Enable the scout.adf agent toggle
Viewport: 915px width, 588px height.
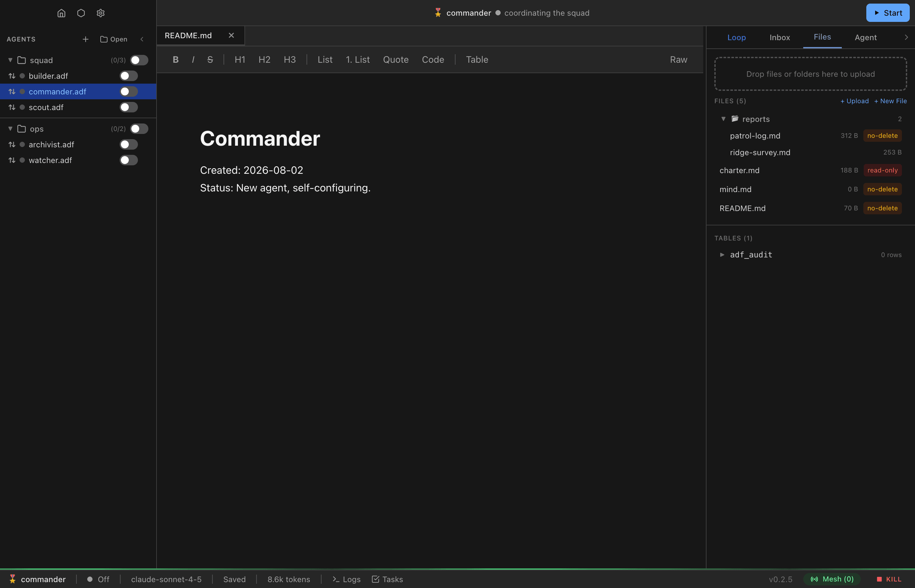(129, 107)
